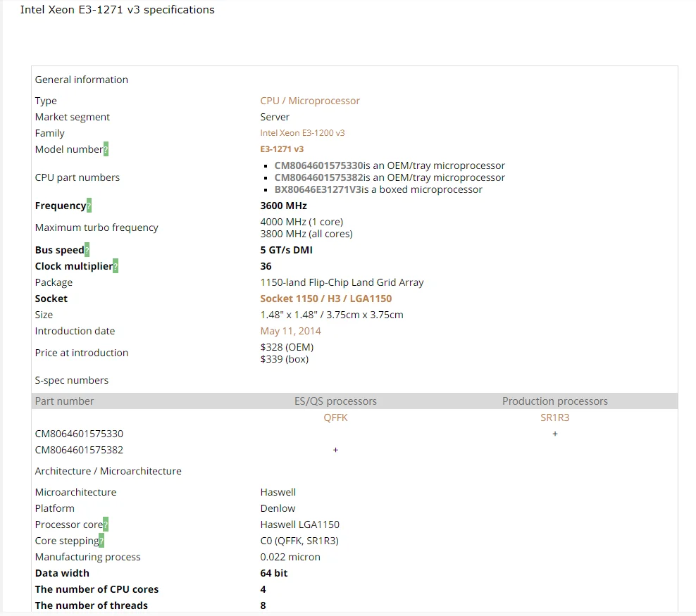Select the 1150-land Flip-Chip Land Grid Array text
The image size is (696, 616).
tap(342, 282)
